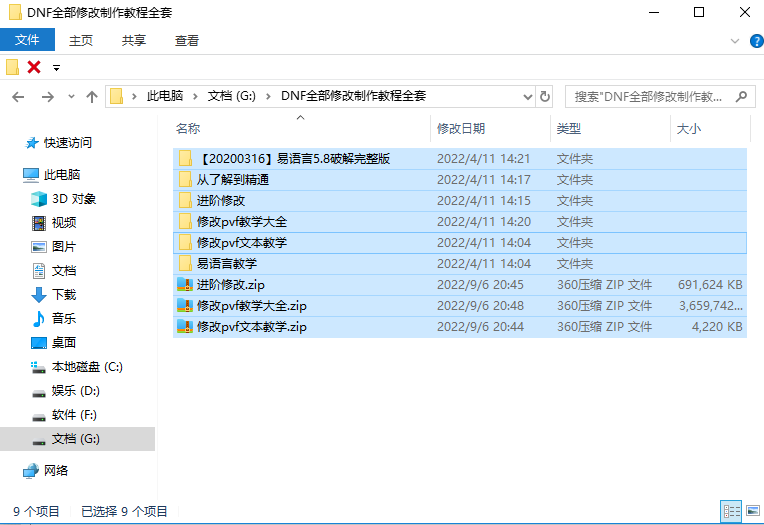Screen dimensions: 764x525
Task: Click 文档 (G:) in the address breadcrumb
Action: 231,96
